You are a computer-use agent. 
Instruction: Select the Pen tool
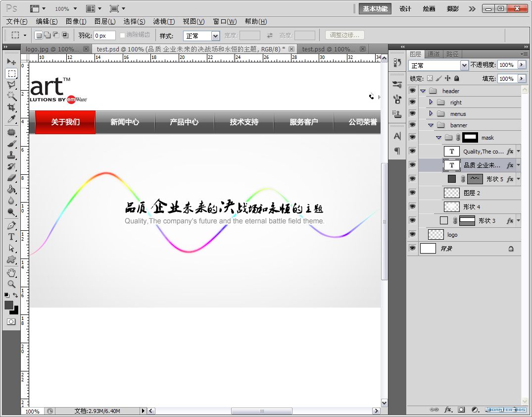pos(11,225)
